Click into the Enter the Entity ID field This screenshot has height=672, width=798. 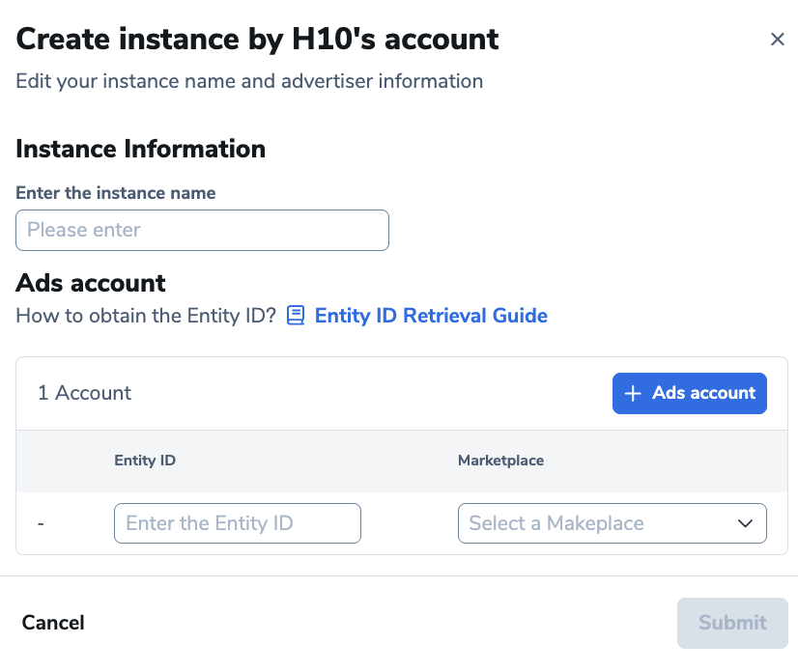(x=237, y=523)
